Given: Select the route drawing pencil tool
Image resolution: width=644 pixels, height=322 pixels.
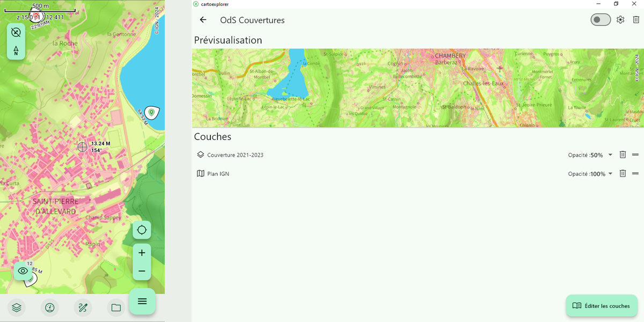Looking at the screenshot, I should pyautogui.click(x=83, y=308).
